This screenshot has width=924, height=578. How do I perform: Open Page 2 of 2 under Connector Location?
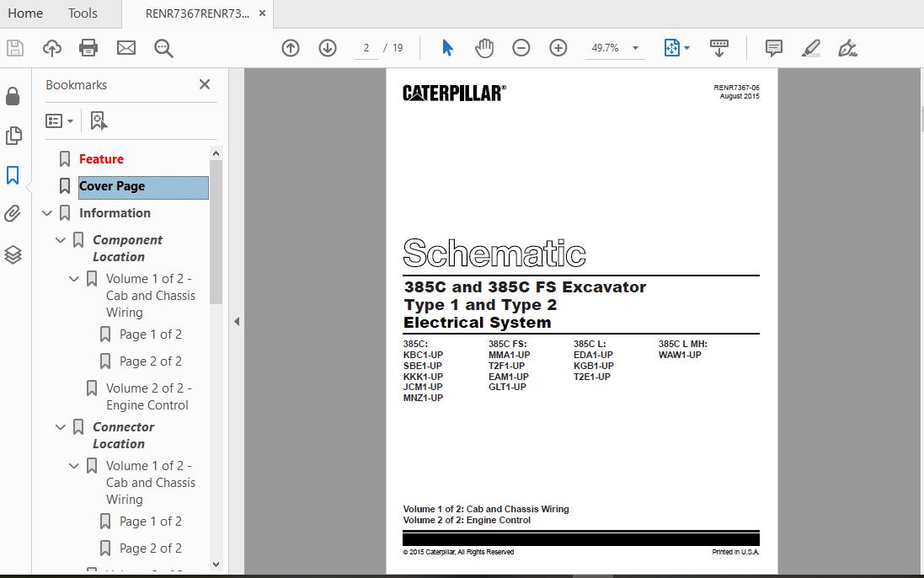point(150,549)
